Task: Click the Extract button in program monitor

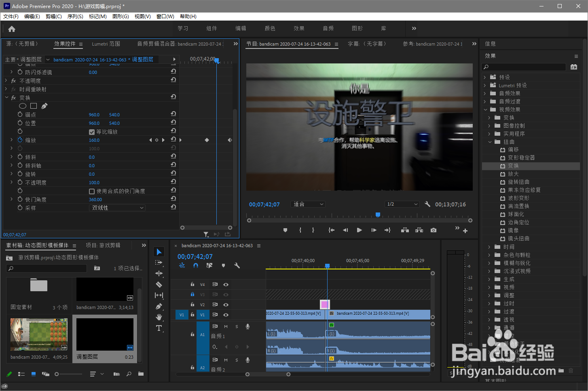Action: point(419,230)
